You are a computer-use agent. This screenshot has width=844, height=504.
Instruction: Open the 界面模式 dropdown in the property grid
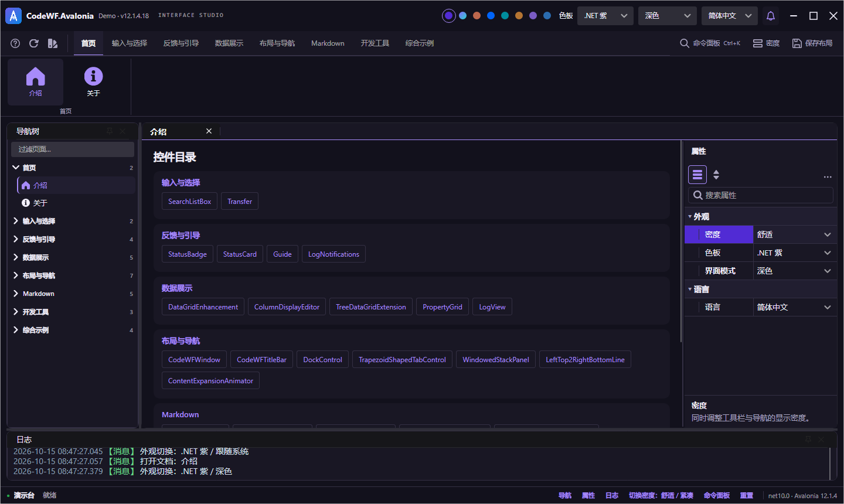(794, 271)
